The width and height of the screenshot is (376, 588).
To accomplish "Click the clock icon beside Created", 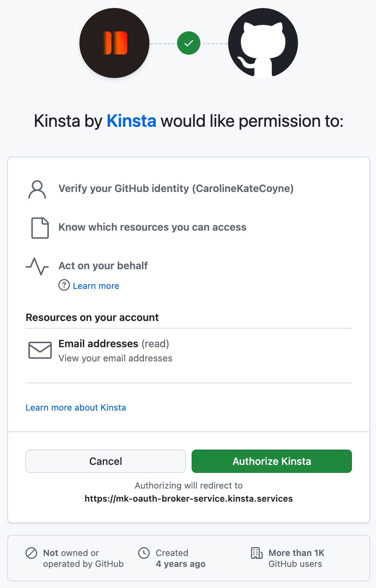I will tap(145, 553).
